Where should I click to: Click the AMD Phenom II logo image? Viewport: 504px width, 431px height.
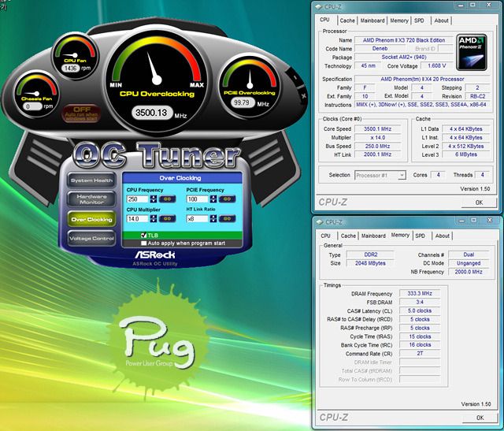(472, 53)
